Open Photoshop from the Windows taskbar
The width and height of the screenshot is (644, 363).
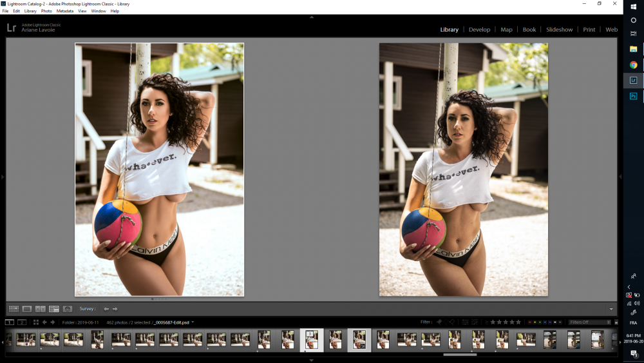click(x=633, y=96)
